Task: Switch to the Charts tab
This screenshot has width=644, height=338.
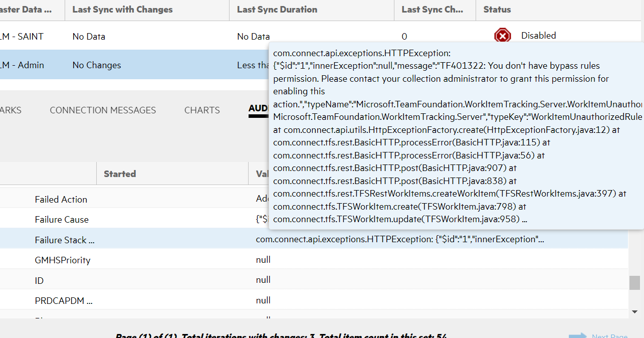Action: (202, 110)
